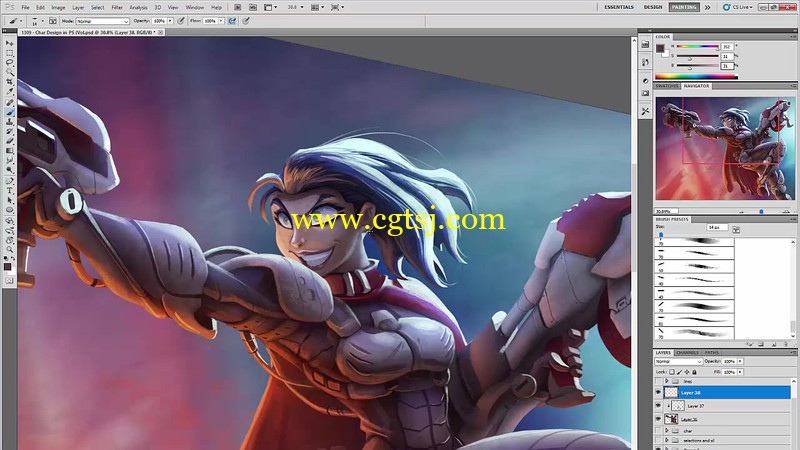The image size is (800, 450).
Task: Launch Bridge from the application bar
Action: (238, 7)
